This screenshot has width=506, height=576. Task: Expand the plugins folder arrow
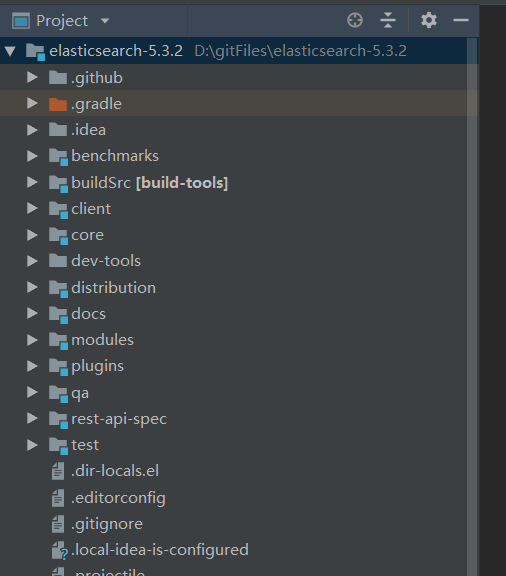(x=32, y=366)
